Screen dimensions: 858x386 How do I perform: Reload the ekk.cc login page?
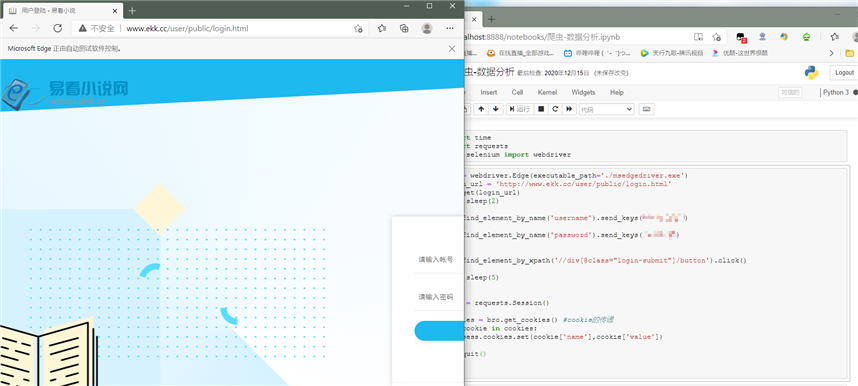[57, 28]
